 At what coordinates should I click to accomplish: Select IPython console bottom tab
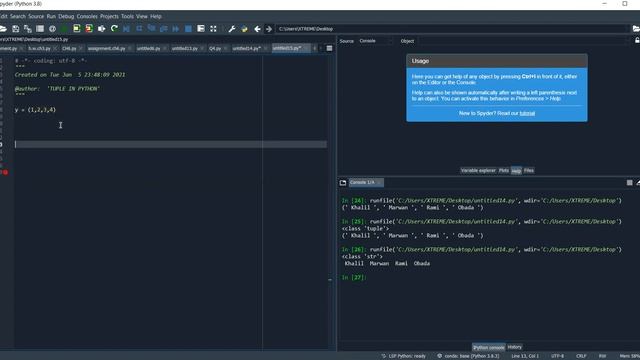pos(489,347)
